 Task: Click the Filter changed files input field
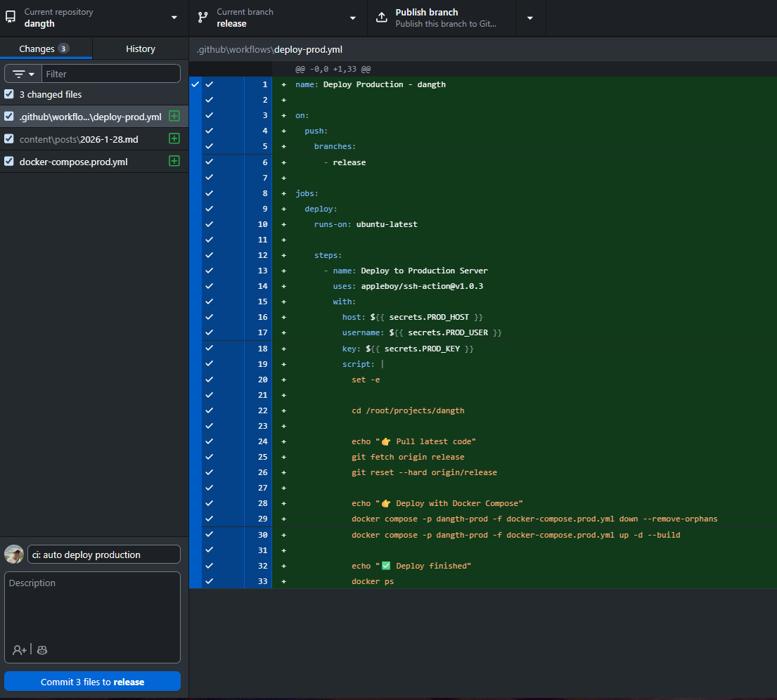[111, 73]
